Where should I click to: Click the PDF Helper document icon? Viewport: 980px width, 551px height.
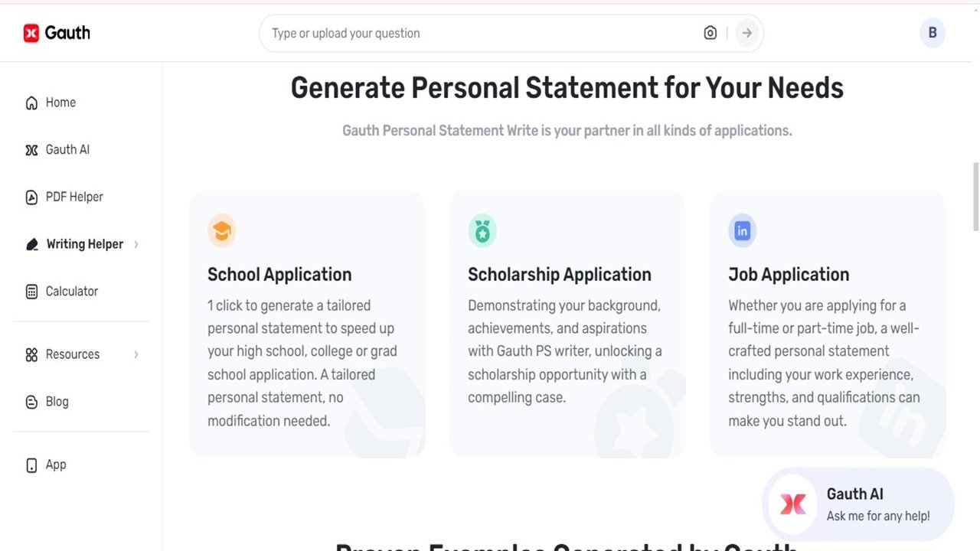pos(31,197)
